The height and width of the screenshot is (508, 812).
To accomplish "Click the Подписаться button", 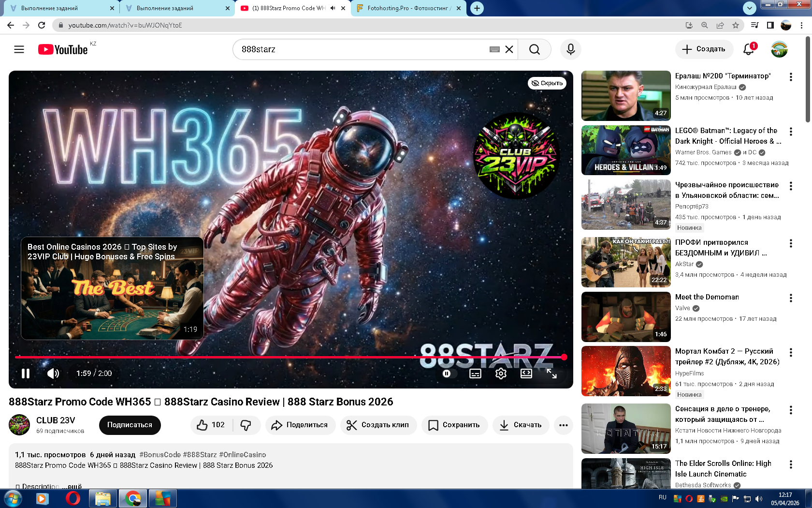I will click(x=130, y=425).
